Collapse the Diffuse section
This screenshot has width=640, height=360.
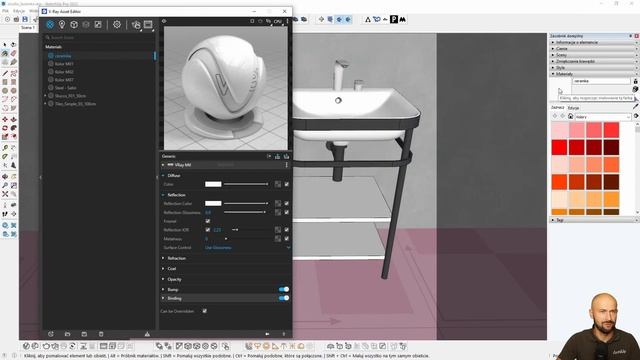(163, 176)
